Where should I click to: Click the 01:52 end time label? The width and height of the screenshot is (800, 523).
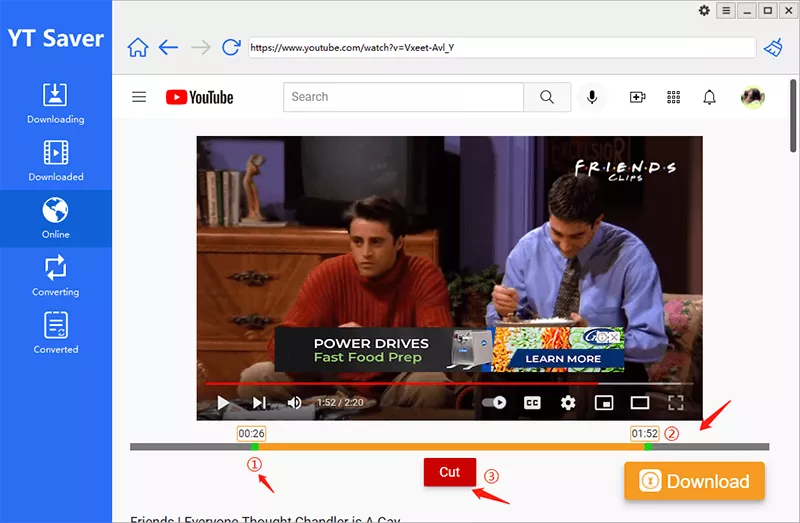point(644,434)
